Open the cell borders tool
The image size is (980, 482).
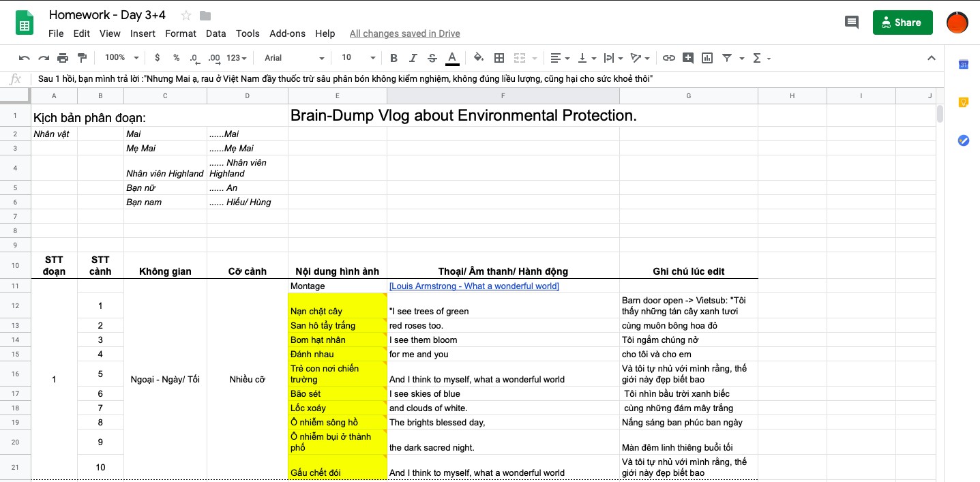[499, 58]
